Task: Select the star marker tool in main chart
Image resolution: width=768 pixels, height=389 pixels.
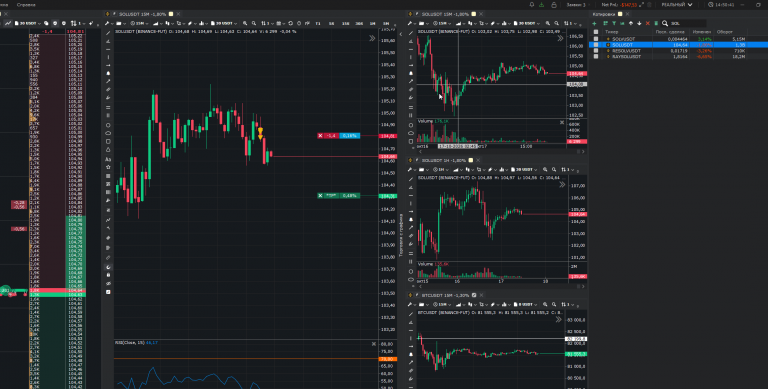Action: tap(108, 167)
